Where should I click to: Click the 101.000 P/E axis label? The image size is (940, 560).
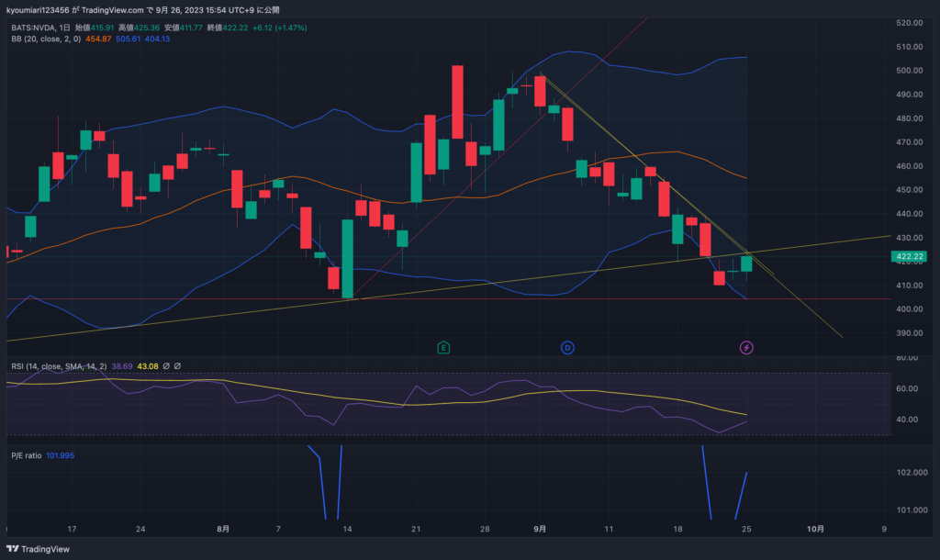[x=912, y=510]
